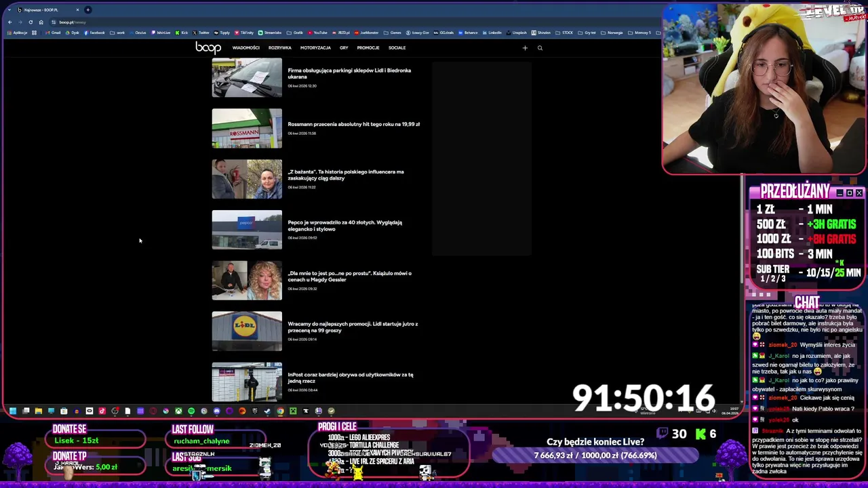Viewport: 868px width, 488px height.
Task: Open Spotify from the taskbar
Action: coord(191,411)
